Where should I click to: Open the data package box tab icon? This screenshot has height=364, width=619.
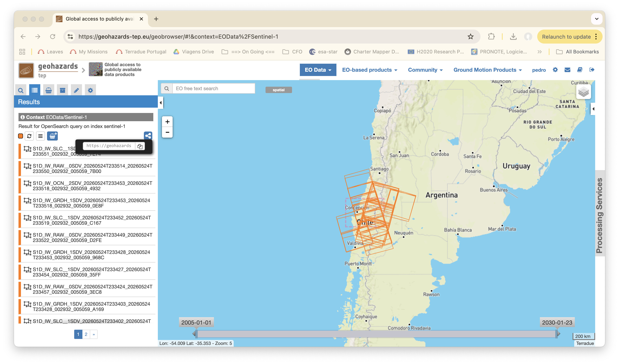pos(62,90)
